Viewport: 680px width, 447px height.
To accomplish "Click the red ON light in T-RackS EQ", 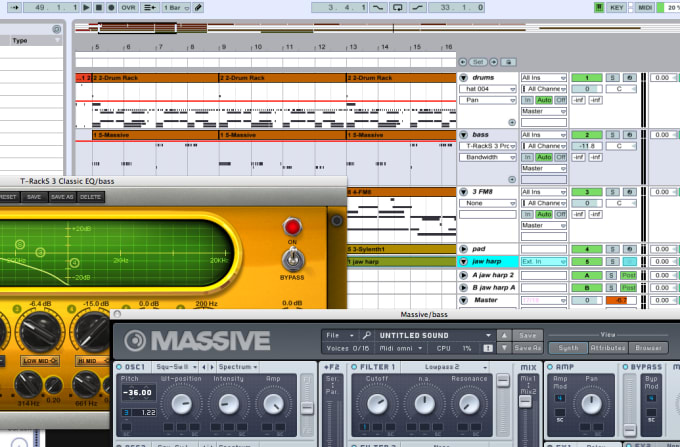I will 292,226.
